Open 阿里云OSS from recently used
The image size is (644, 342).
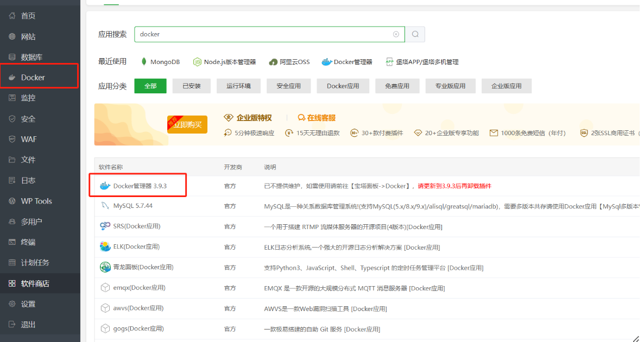coord(289,62)
